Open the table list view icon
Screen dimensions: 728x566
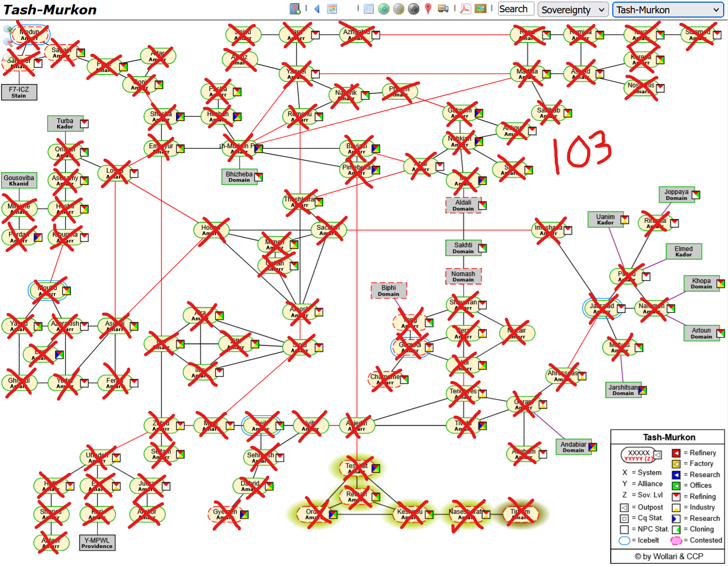(x=369, y=9)
